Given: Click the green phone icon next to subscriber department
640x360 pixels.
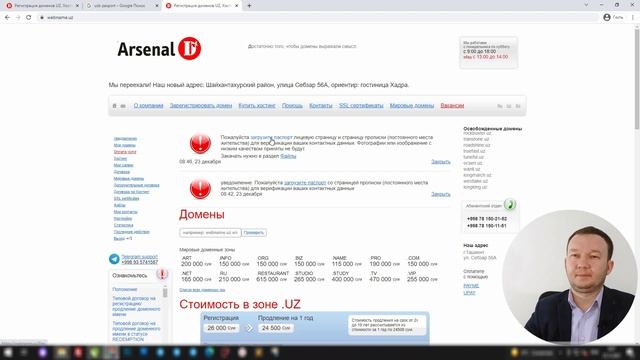Looking at the screenshot, I should click(x=509, y=204).
